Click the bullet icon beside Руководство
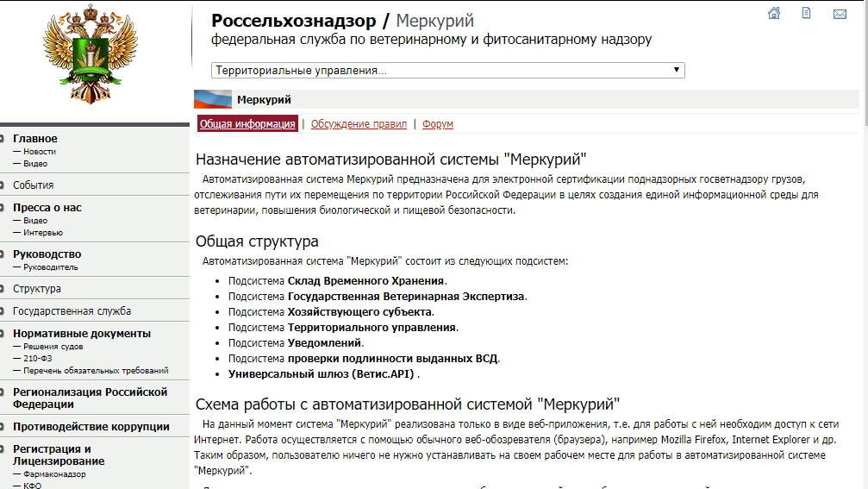 3,254
